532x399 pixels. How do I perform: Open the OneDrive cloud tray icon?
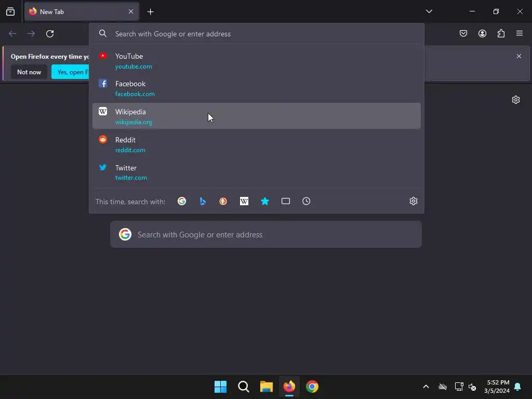click(443, 387)
